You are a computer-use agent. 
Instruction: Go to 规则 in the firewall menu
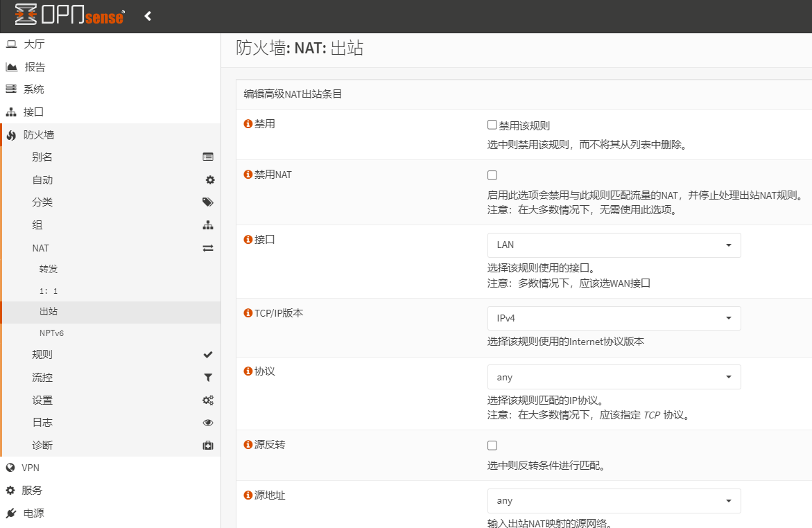tap(42, 355)
